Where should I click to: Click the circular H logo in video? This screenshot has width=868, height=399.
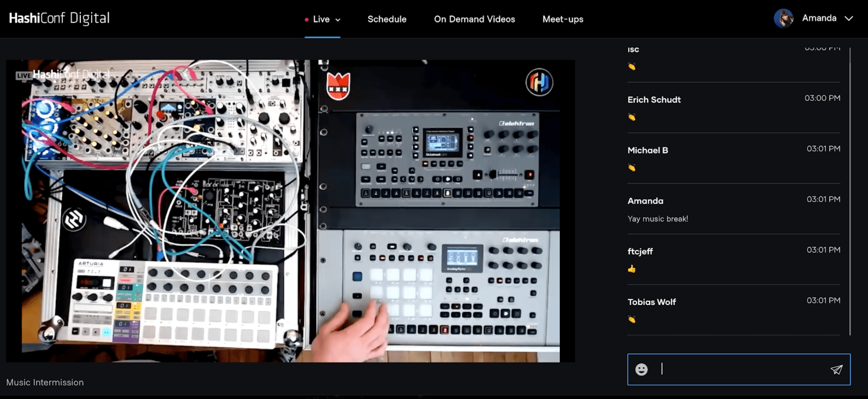[539, 82]
